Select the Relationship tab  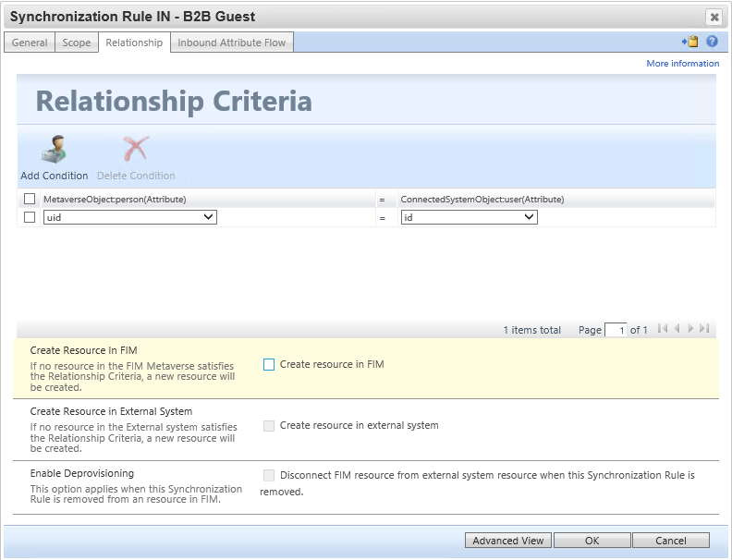click(x=134, y=43)
